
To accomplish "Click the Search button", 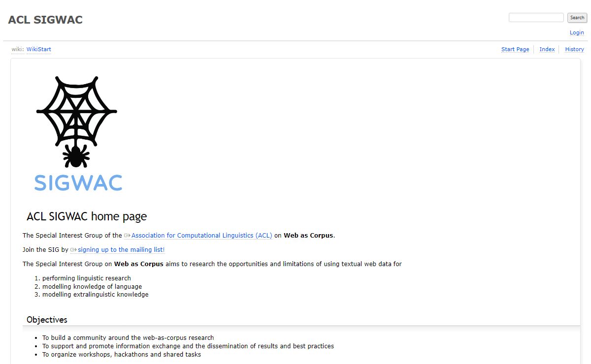I will tap(577, 18).
